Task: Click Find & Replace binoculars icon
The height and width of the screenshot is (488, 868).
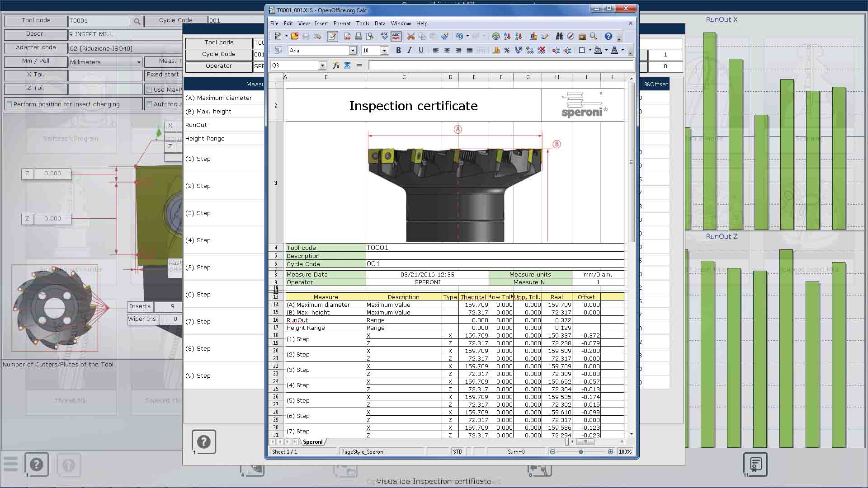Action: click(560, 36)
